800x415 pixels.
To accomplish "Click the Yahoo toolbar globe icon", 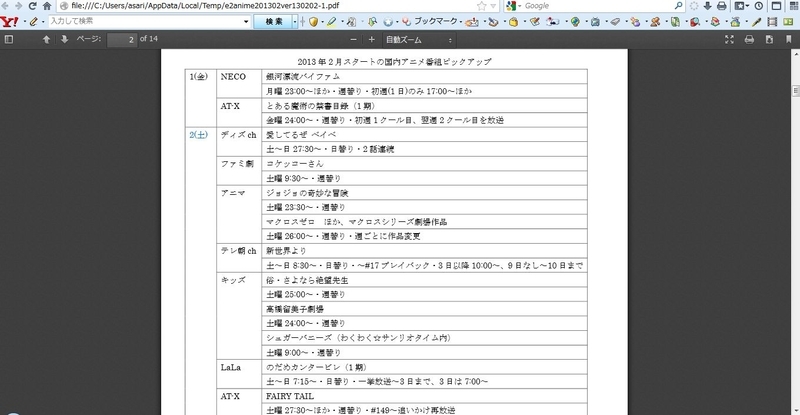I will (575, 21).
